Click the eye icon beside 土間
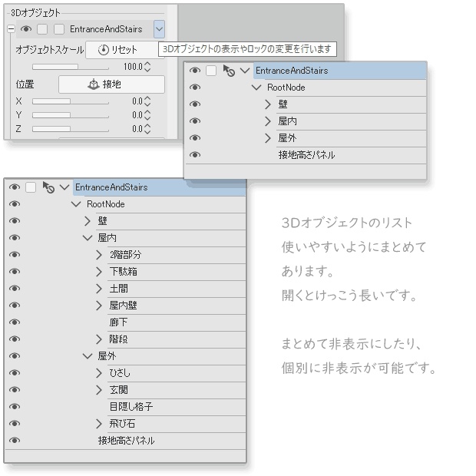This screenshot has height=476, width=476. coord(15,288)
